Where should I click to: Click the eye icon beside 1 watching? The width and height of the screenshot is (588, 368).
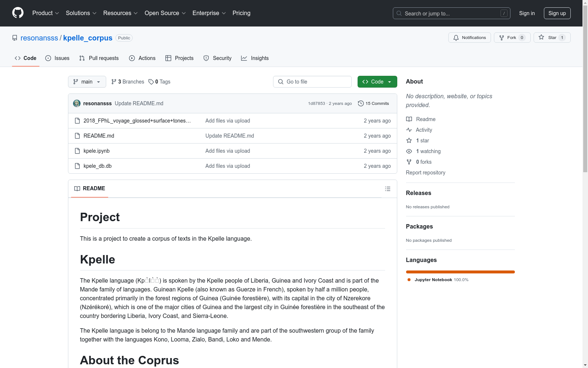[409, 151]
